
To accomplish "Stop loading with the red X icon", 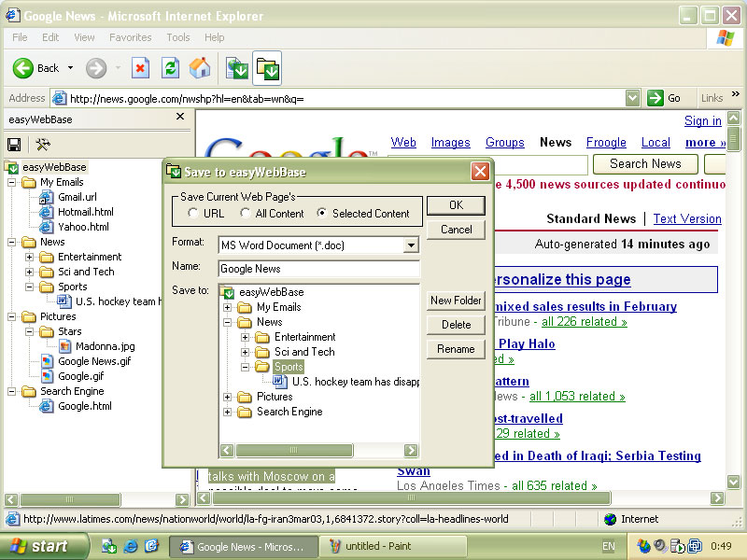I will point(140,68).
